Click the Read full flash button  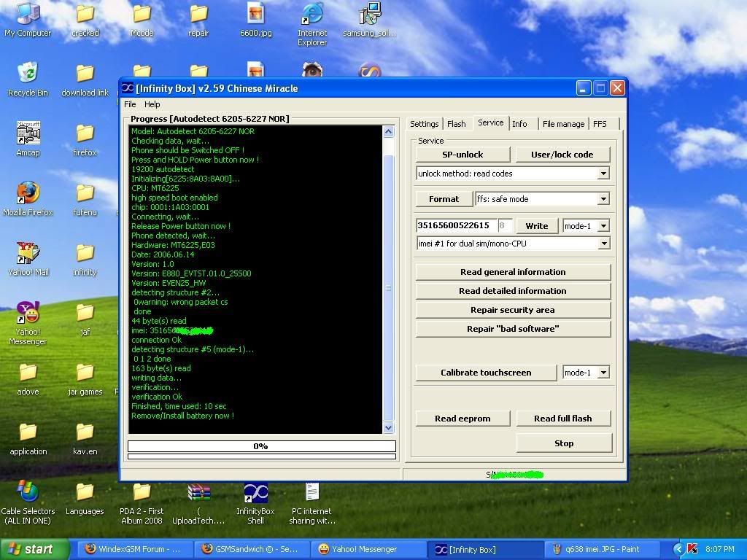point(563,419)
